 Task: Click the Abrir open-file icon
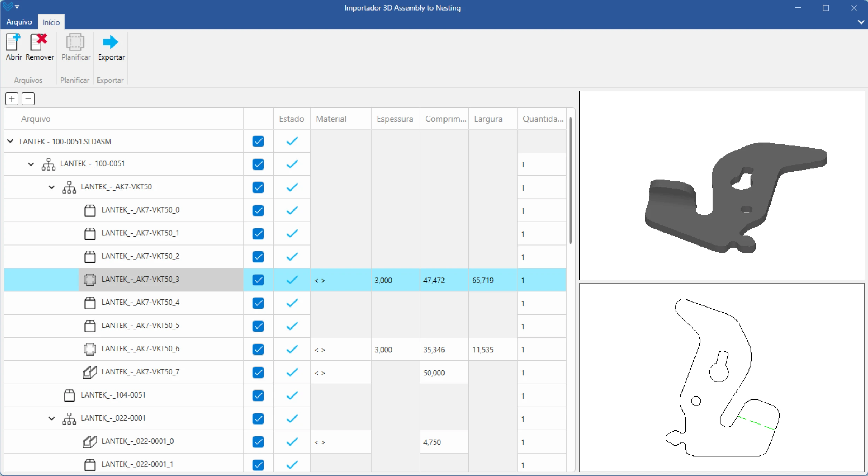click(13, 42)
